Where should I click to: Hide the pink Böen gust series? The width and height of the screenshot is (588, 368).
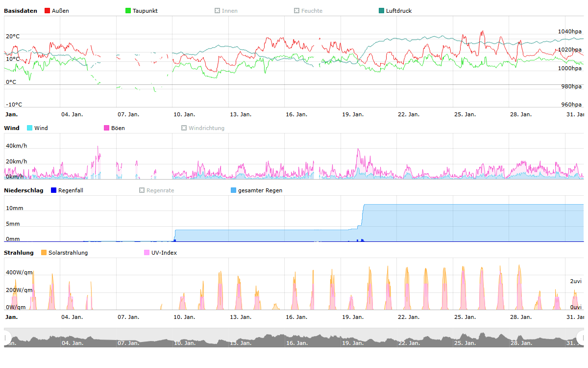(107, 128)
